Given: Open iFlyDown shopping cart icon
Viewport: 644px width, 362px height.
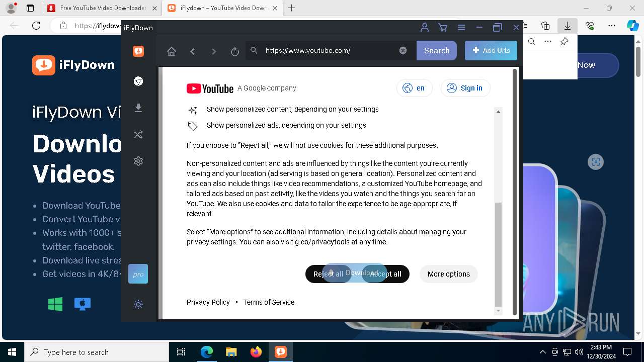Looking at the screenshot, I should click(443, 28).
